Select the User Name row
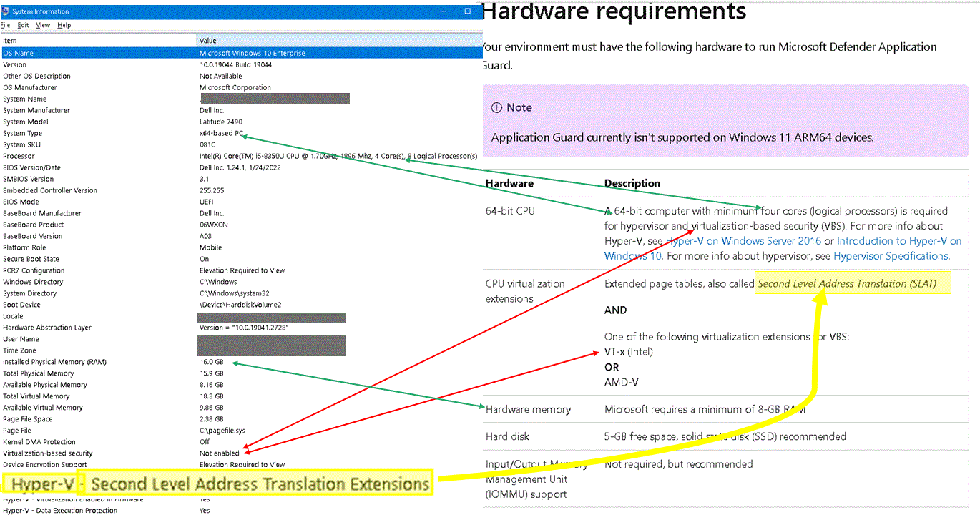The width and height of the screenshot is (980, 520). tap(241, 339)
